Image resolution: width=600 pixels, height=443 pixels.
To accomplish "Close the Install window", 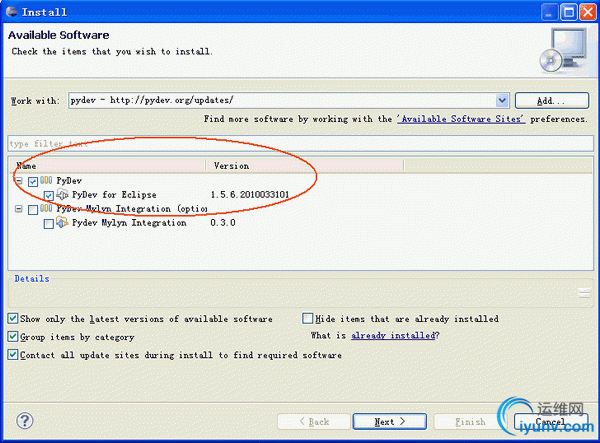I will click(587, 12).
